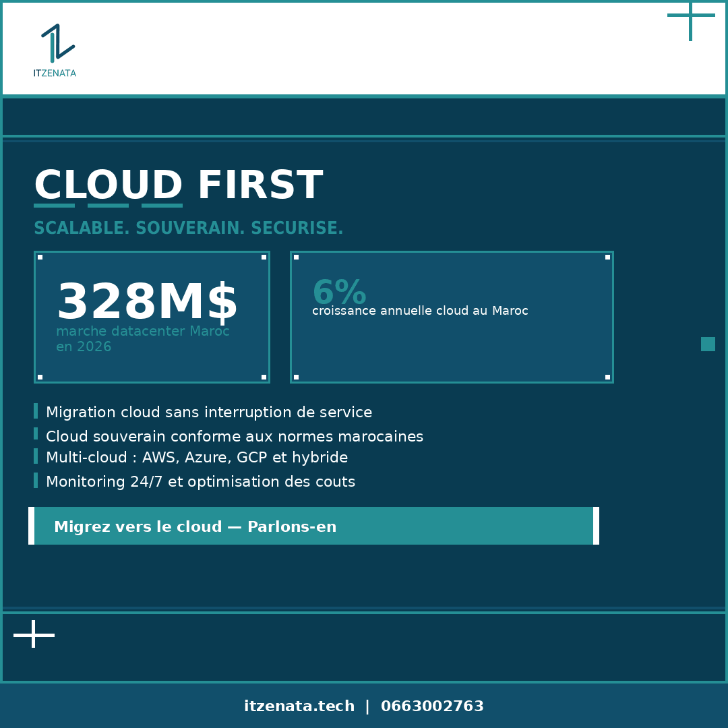Click the phone number 0663002763

[432, 706]
